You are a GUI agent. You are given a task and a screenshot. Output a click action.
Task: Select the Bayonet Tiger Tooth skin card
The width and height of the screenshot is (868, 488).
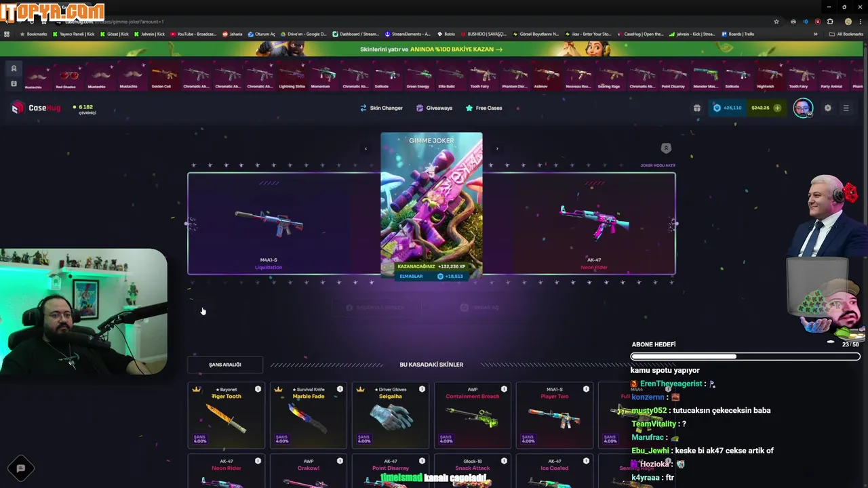click(226, 415)
